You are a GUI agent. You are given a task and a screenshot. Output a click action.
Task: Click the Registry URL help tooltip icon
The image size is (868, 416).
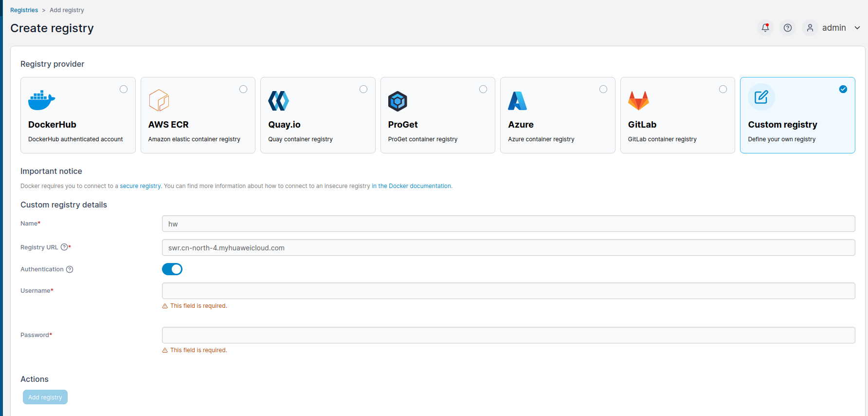tap(64, 247)
